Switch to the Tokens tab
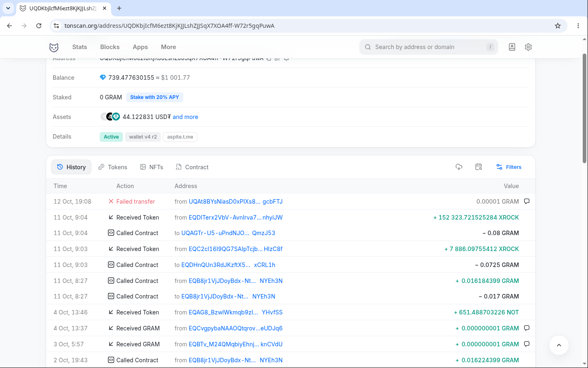Viewport: 588px width, 368px height. [113, 167]
